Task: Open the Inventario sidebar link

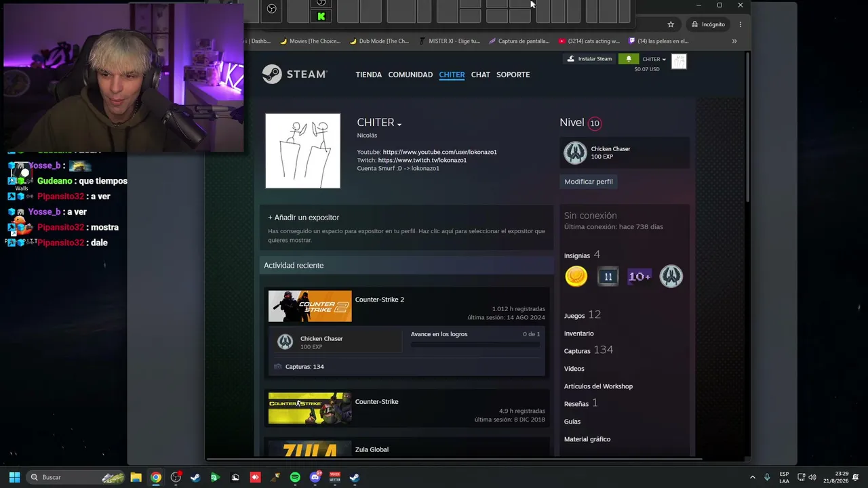Action: pos(578,333)
